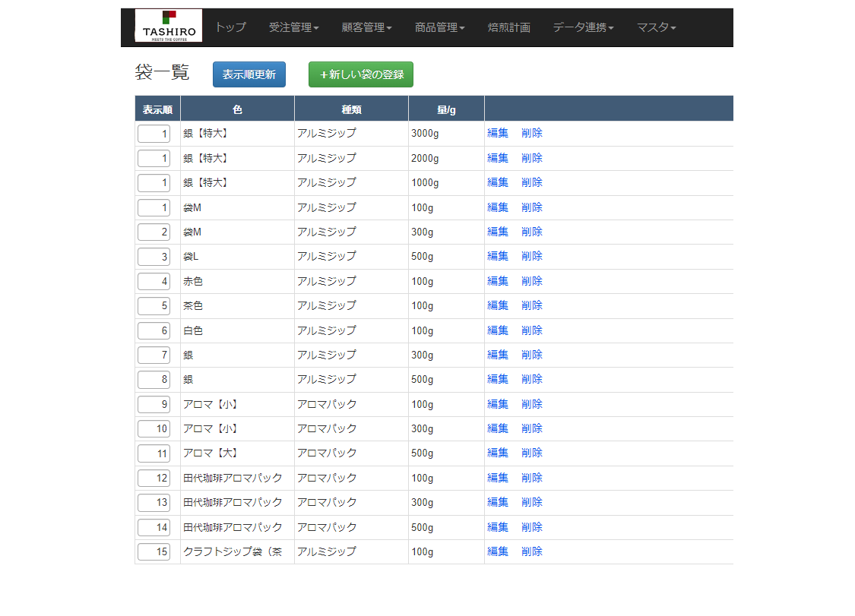The image size is (855, 616).
Task: Go to the トップ page
Action: [230, 27]
